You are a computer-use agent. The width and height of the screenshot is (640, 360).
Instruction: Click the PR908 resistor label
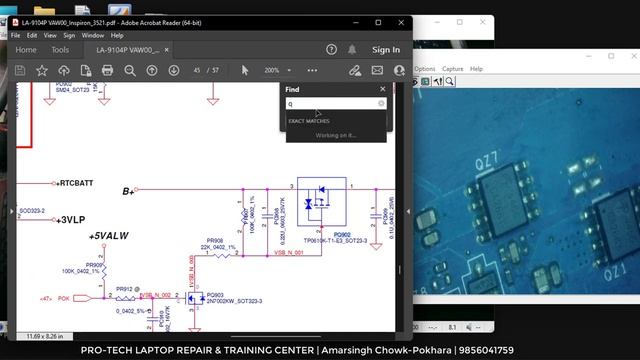point(215,241)
